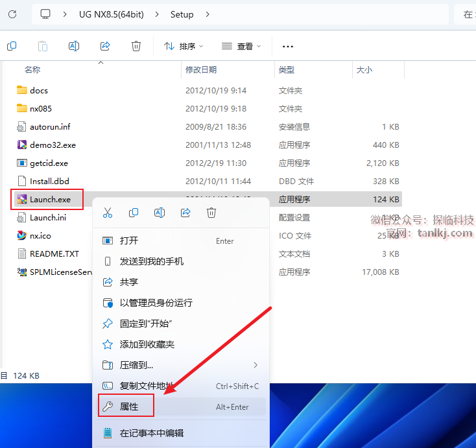Select the demo32.exe file name
This screenshot has width=476, height=448.
(x=53, y=145)
